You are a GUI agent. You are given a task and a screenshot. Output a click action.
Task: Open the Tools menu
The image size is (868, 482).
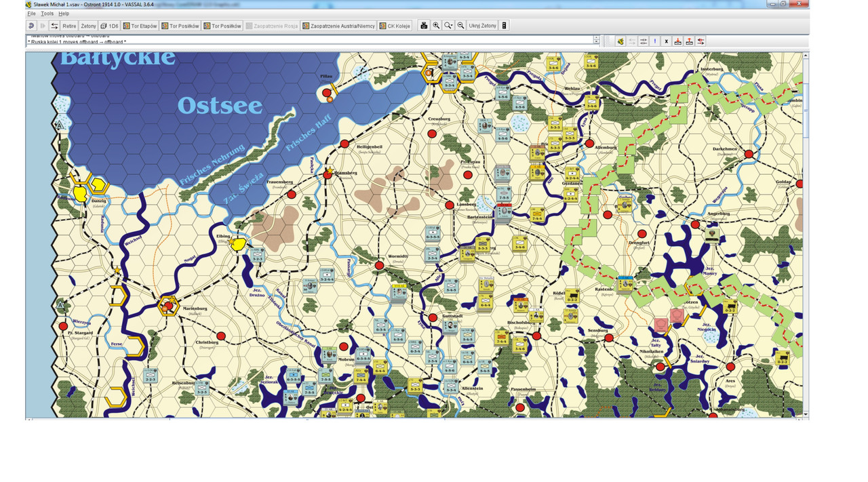point(47,14)
